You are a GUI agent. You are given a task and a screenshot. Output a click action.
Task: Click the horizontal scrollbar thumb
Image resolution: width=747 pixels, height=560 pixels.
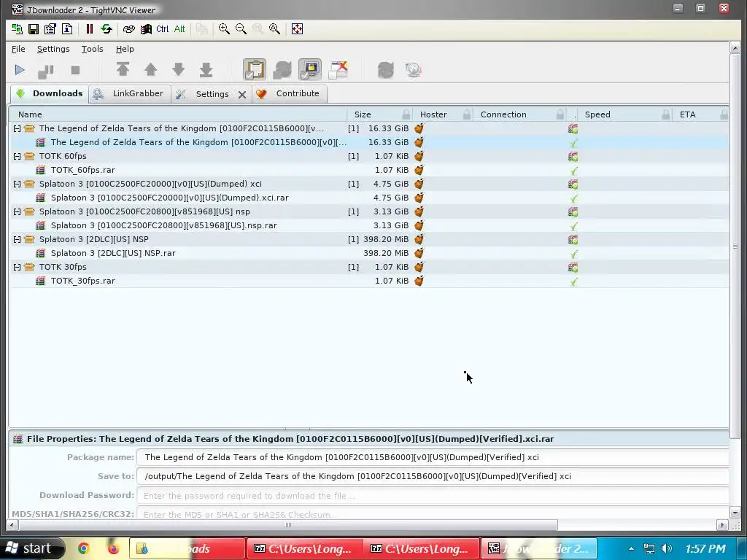pos(287,525)
